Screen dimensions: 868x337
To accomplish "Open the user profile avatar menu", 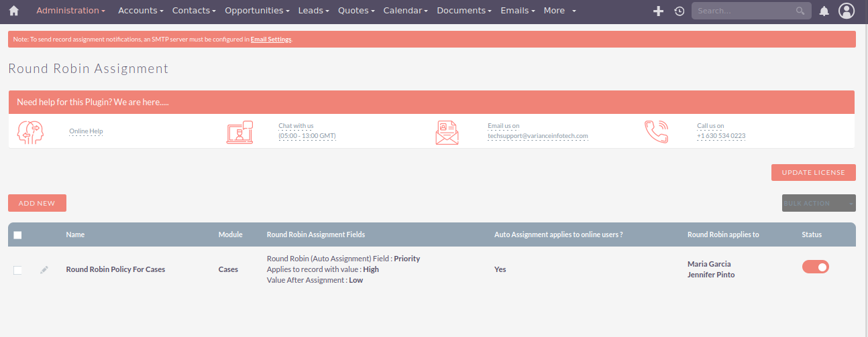I will (847, 11).
